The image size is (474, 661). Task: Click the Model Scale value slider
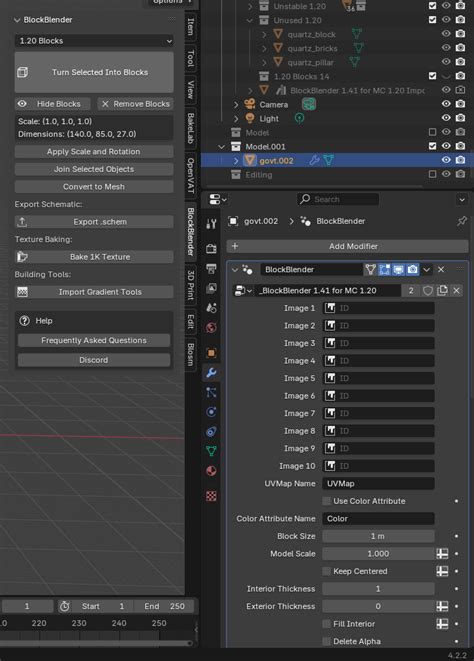(378, 554)
